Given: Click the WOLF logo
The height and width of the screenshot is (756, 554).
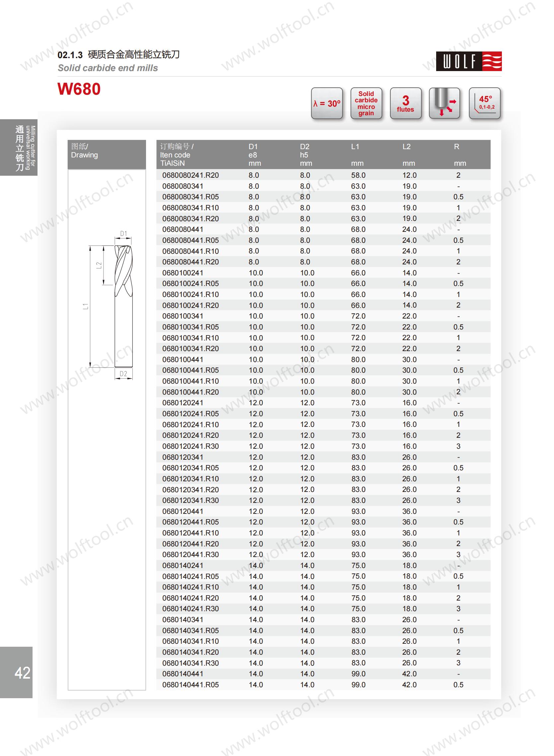Looking at the screenshot, I should (x=468, y=61).
